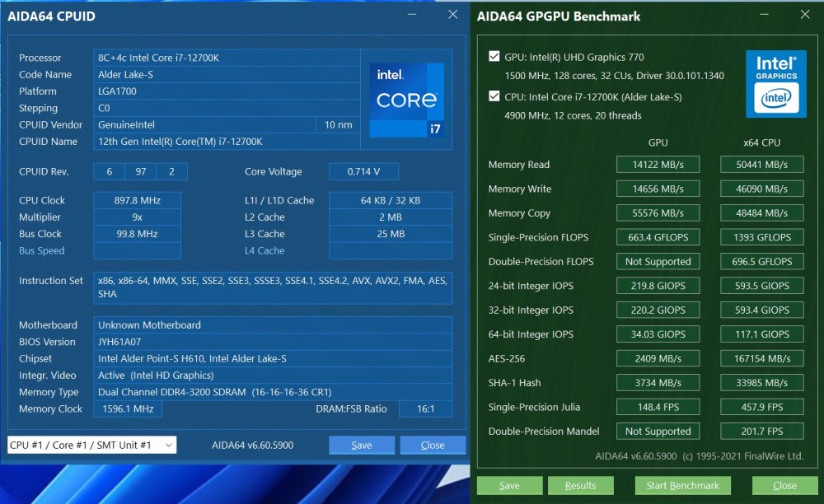The image size is (824, 504).
Task: Click Close in the CPUID window
Action: (x=433, y=446)
